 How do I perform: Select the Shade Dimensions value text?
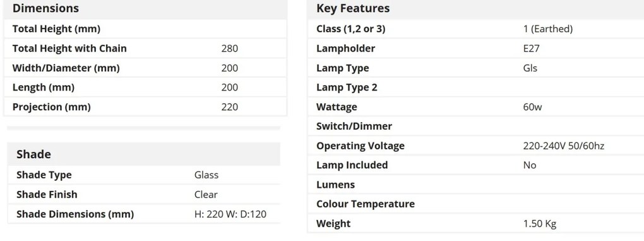[230, 214]
